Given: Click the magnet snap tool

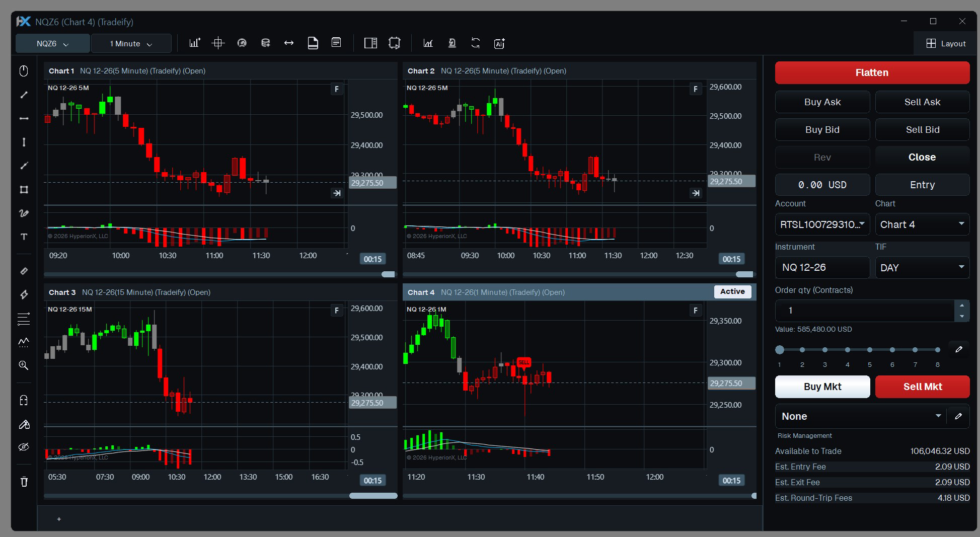Looking at the screenshot, I should (24, 401).
